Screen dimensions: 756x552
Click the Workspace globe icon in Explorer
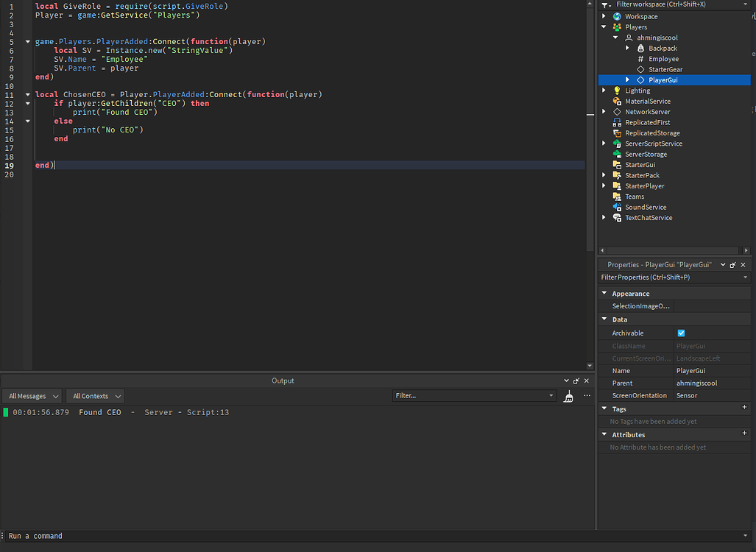pyautogui.click(x=617, y=16)
